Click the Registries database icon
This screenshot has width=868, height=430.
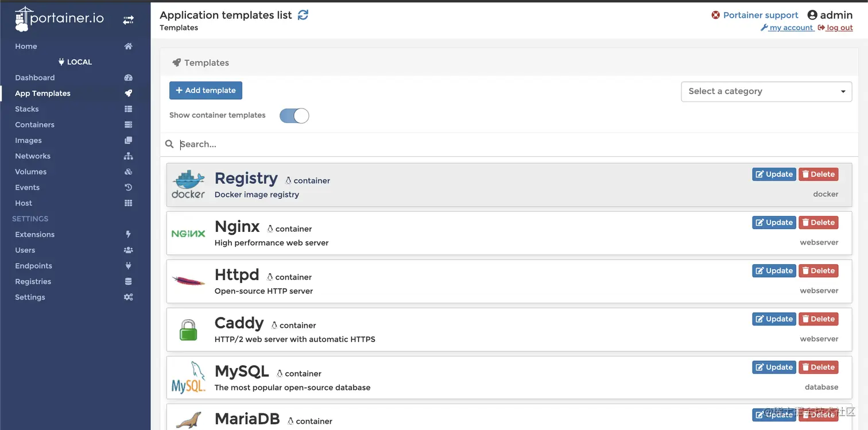[129, 281]
